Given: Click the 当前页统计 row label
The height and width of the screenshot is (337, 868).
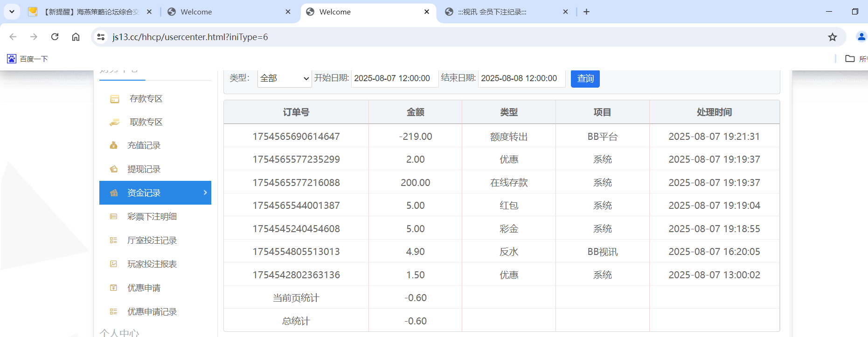Looking at the screenshot, I should pyautogui.click(x=296, y=298).
